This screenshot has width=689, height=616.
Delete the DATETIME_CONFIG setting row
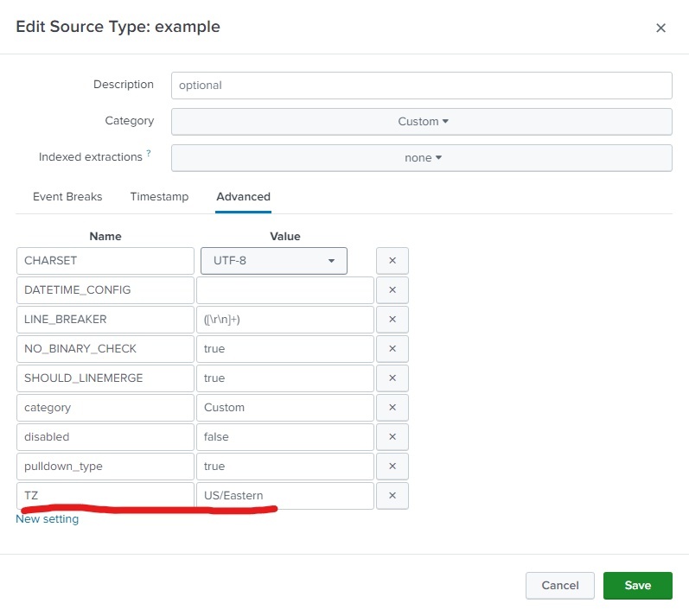(x=392, y=290)
